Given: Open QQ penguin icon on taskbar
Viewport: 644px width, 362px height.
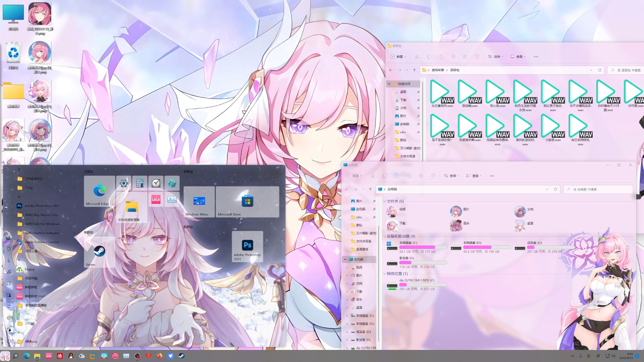Looking at the screenshot, I should point(71,356).
